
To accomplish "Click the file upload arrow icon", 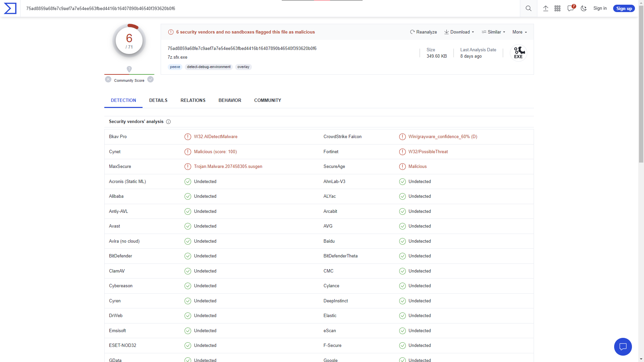I will coord(545,8).
